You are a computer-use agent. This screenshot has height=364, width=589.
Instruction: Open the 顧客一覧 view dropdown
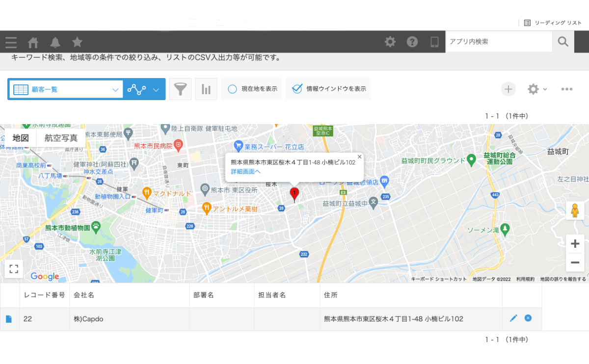tap(66, 89)
